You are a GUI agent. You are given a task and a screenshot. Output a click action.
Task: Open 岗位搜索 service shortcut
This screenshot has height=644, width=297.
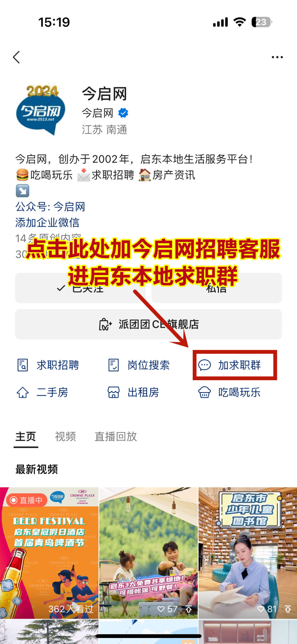tap(139, 365)
